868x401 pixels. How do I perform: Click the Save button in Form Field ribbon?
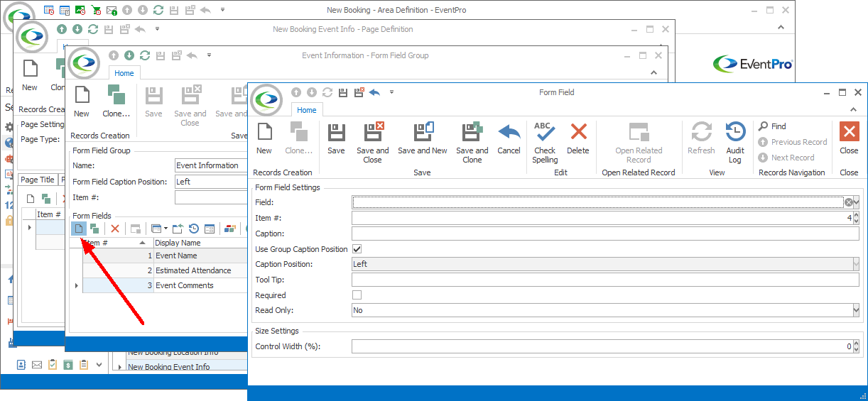(336, 138)
